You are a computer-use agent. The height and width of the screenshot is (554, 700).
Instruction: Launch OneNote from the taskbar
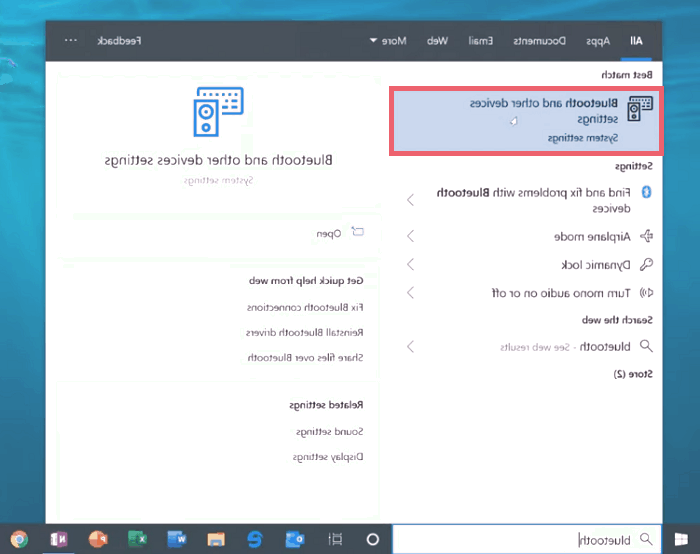click(59, 539)
